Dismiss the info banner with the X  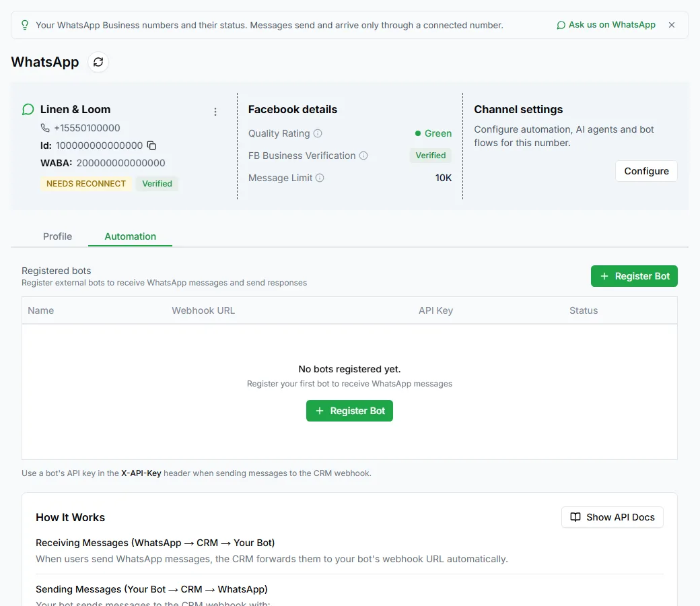672,25
